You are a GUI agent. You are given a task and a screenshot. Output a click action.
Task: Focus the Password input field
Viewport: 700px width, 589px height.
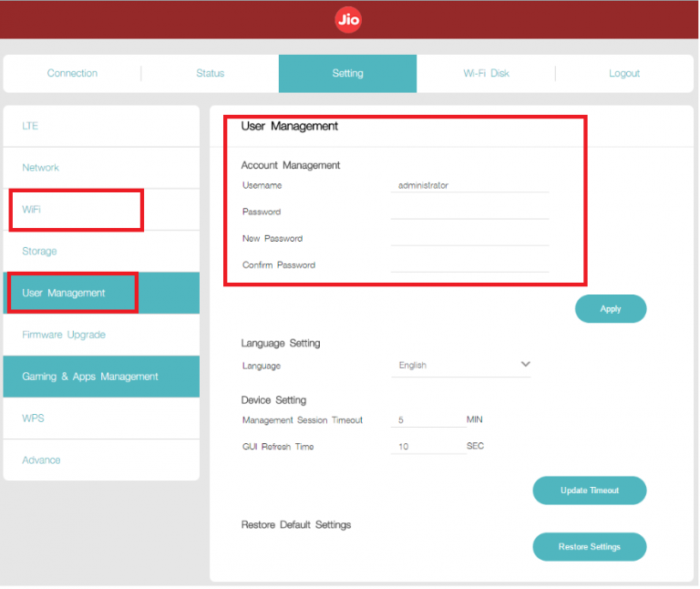469,212
